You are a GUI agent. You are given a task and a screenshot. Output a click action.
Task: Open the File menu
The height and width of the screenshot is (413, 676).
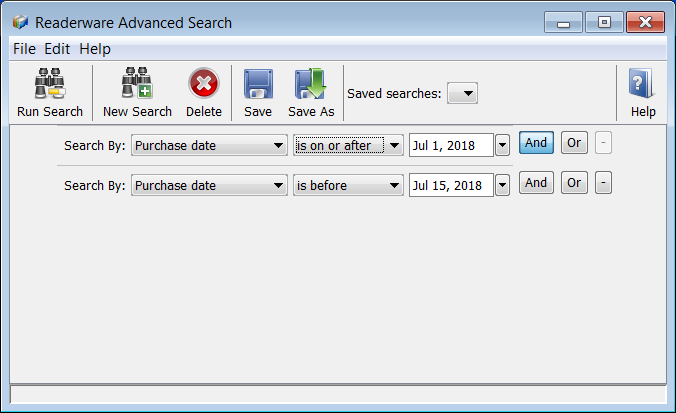click(24, 49)
